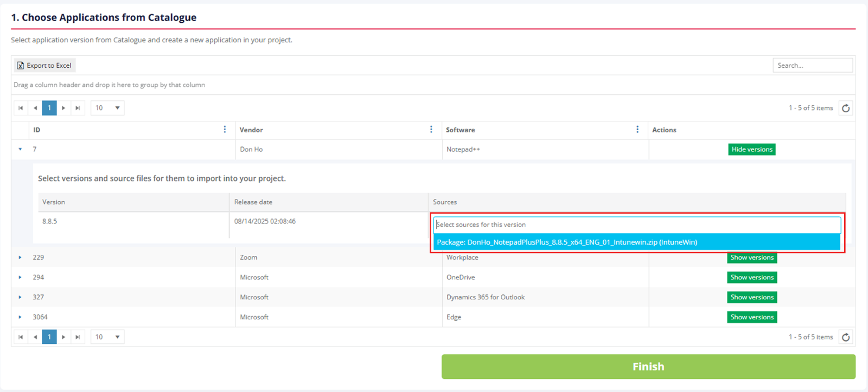Expand the Edge row with ID 3064
This screenshot has height=392, width=868.
(x=20, y=317)
